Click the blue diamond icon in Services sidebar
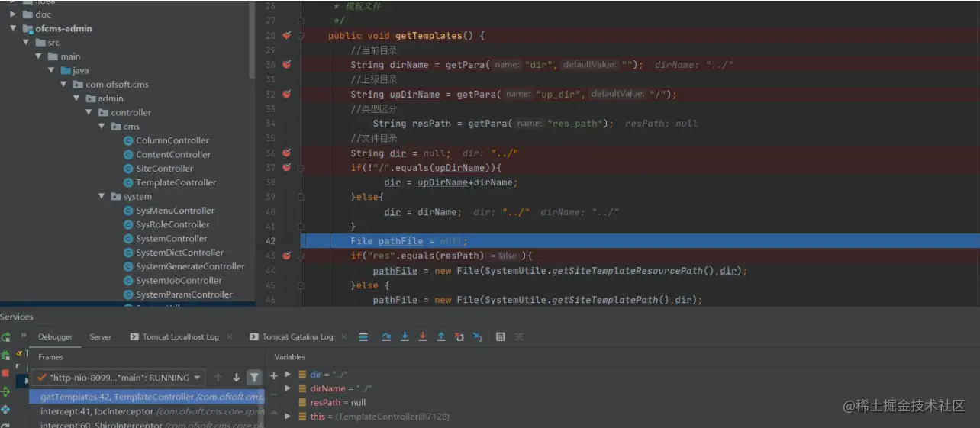The width and height of the screenshot is (980, 428). click(5, 410)
